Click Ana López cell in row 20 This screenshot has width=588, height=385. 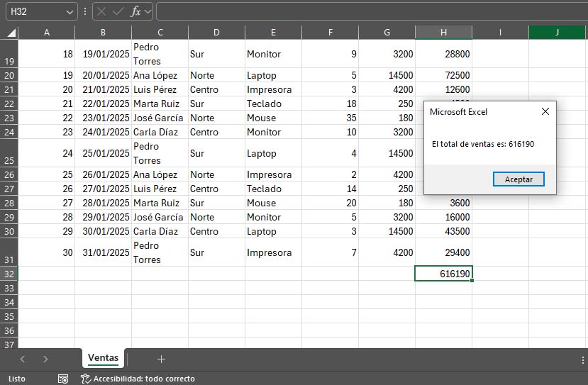pos(160,75)
